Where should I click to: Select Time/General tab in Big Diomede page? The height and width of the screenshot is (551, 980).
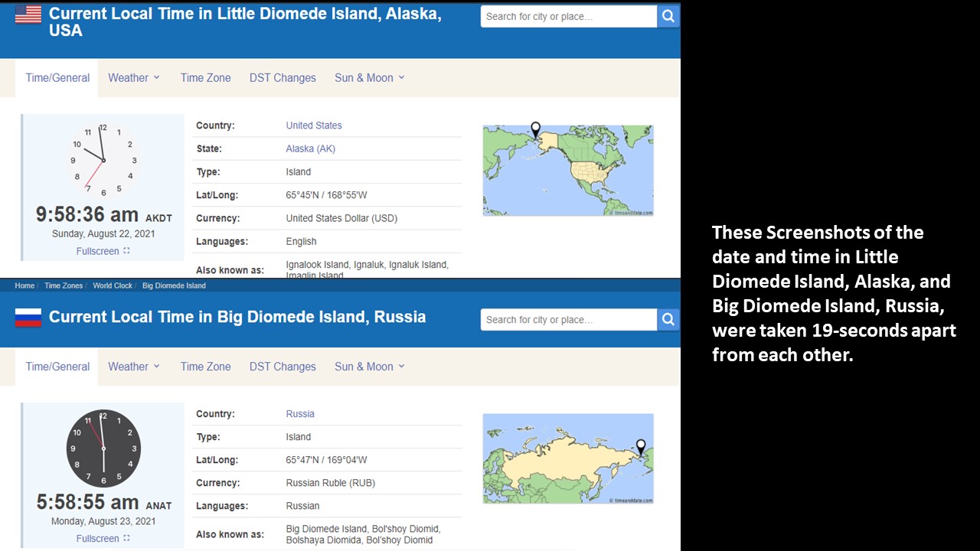[57, 367]
